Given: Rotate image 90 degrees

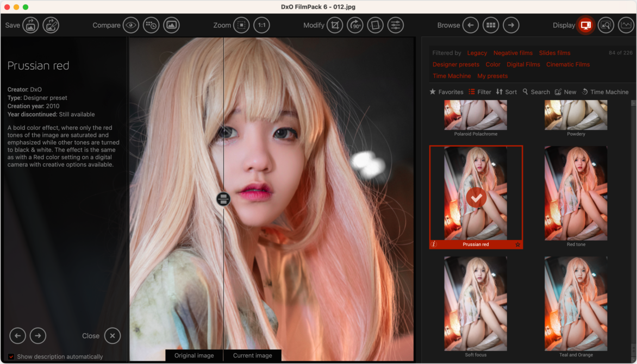Looking at the screenshot, I should pyautogui.click(x=355, y=25).
